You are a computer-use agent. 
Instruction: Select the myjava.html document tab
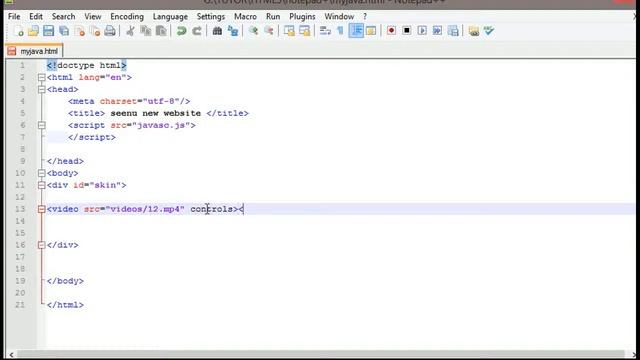tap(34, 51)
